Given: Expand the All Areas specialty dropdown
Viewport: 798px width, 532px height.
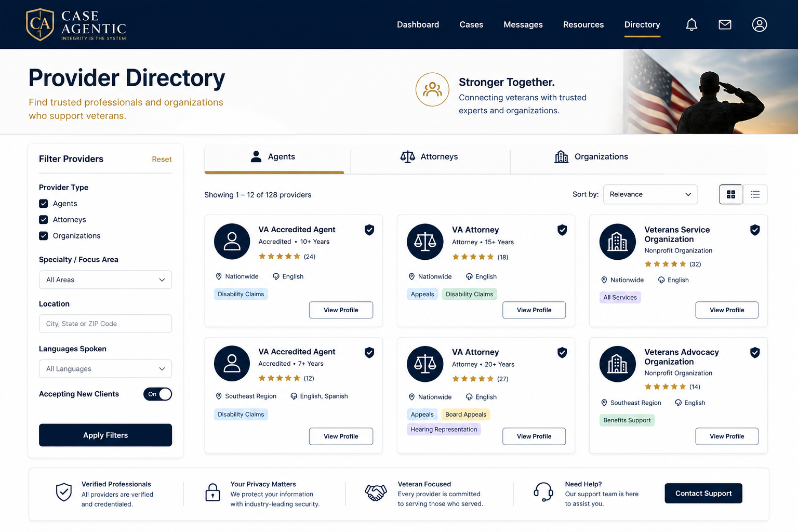Looking at the screenshot, I should 105,280.
